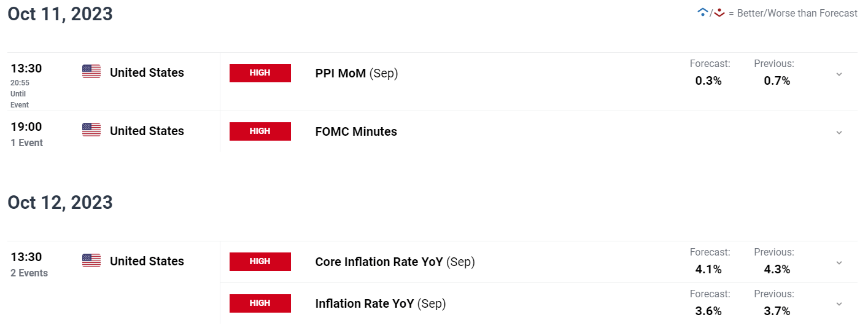This screenshot has height=328, width=868.
Task: Click the blue better-than-forecast legend icon
Action: click(703, 12)
